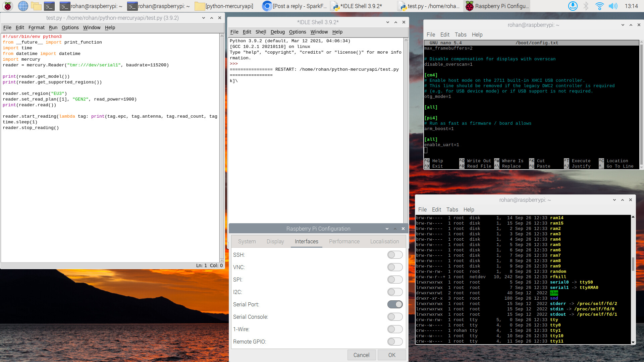Image resolution: width=644 pixels, height=362 pixels.
Task: Click the OK button
Action: tap(392, 355)
